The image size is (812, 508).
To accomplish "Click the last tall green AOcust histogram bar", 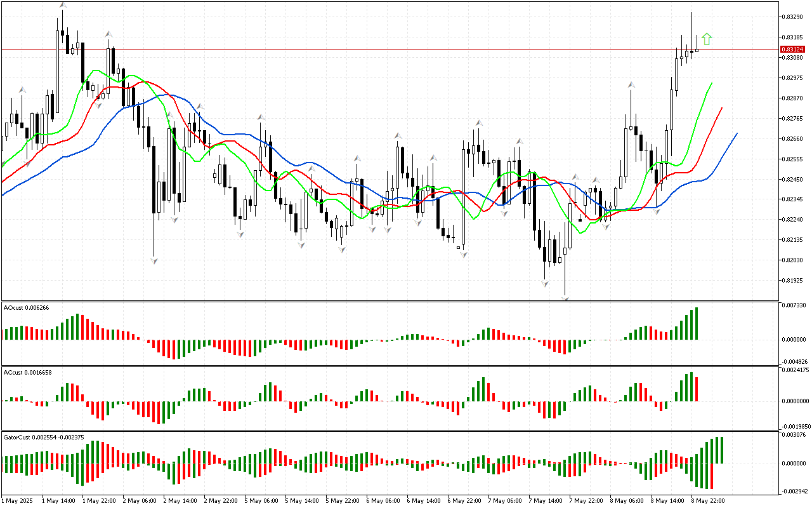I will (697, 323).
